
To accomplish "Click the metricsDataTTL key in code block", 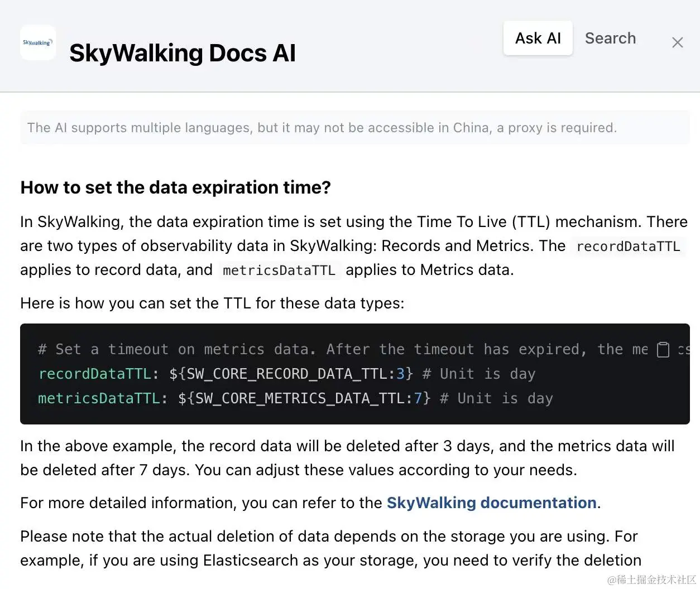I will 99,398.
